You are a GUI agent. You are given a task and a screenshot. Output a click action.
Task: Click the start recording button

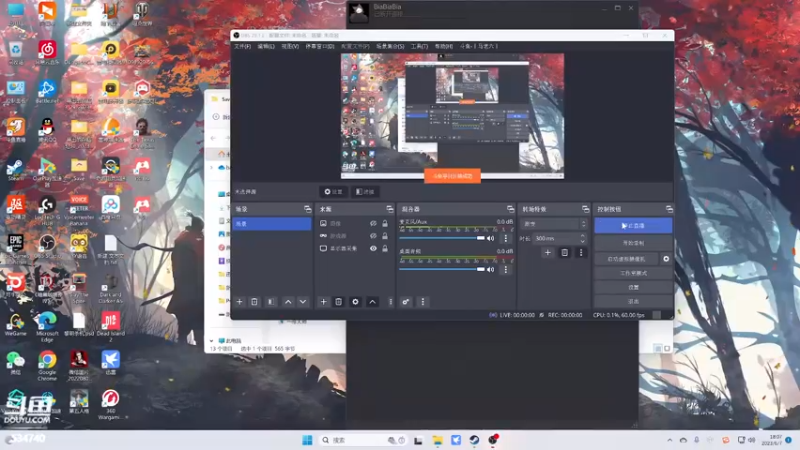[x=633, y=243]
